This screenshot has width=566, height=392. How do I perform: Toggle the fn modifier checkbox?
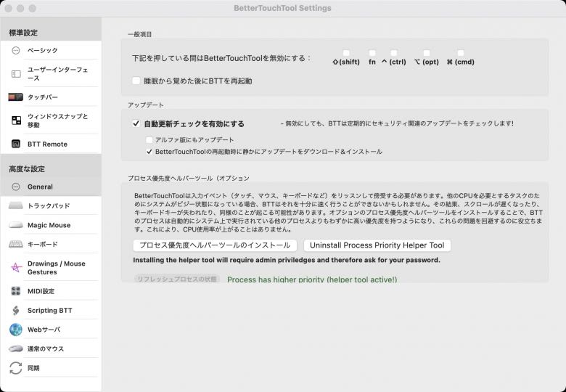point(372,53)
